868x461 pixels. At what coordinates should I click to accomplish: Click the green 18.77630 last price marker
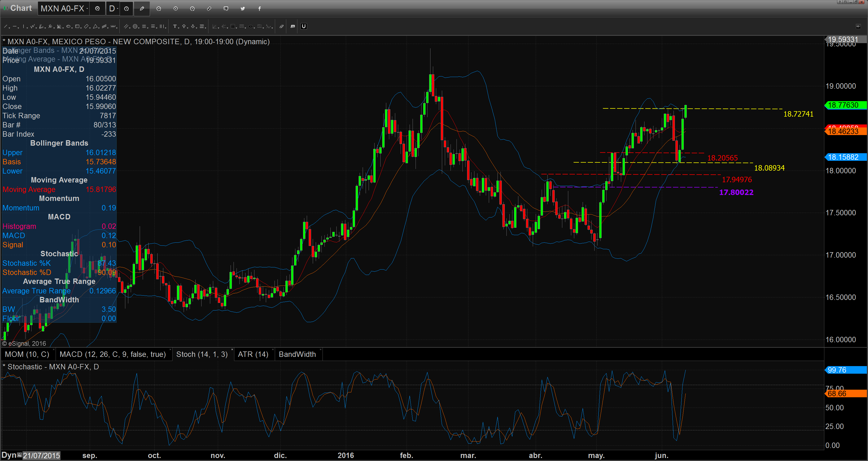(x=846, y=105)
